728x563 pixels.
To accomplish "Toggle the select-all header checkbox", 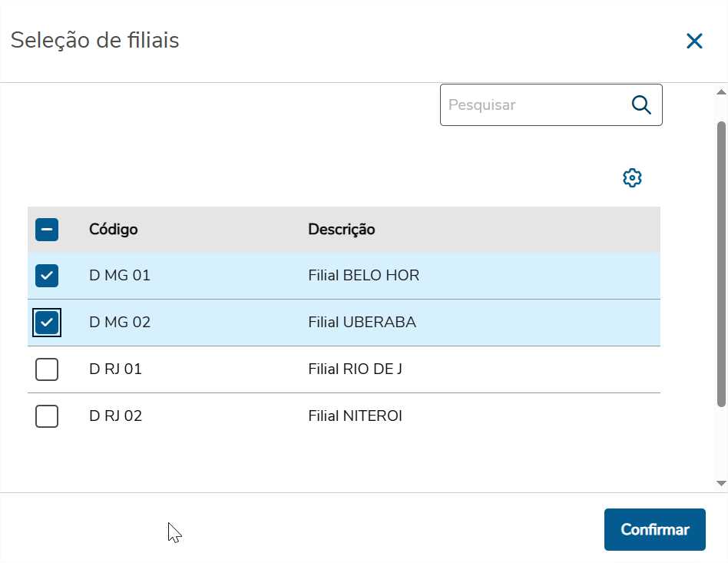I will click(x=47, y=230).
